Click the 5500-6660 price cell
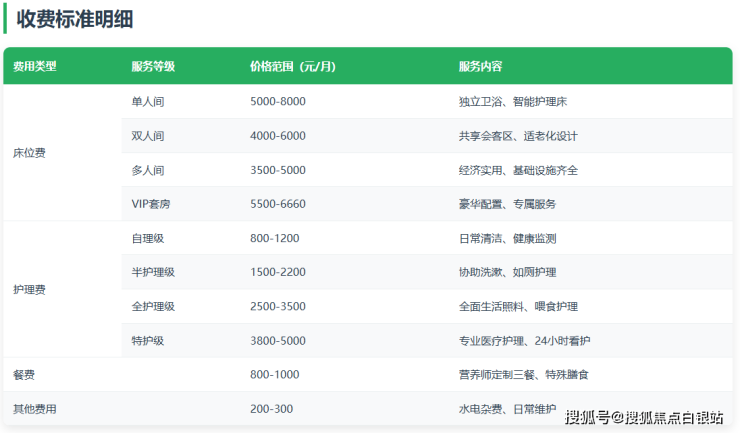740x433 pixels. tap(277, 204)
